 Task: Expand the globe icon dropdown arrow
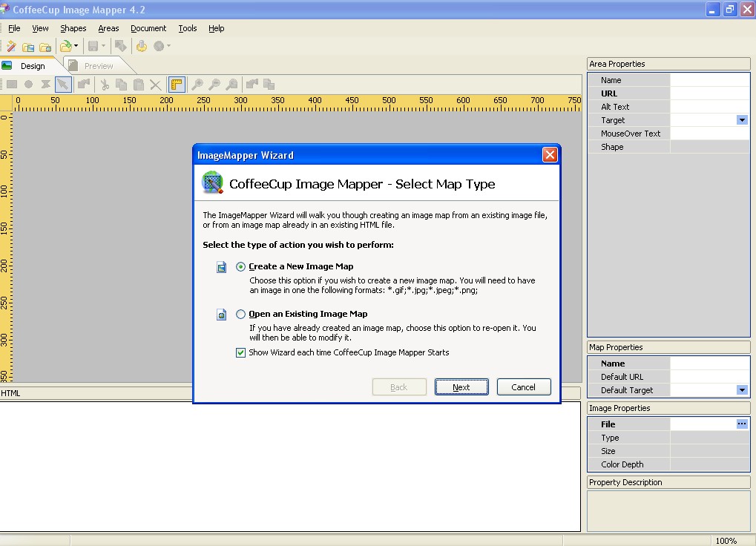(168, 46)
